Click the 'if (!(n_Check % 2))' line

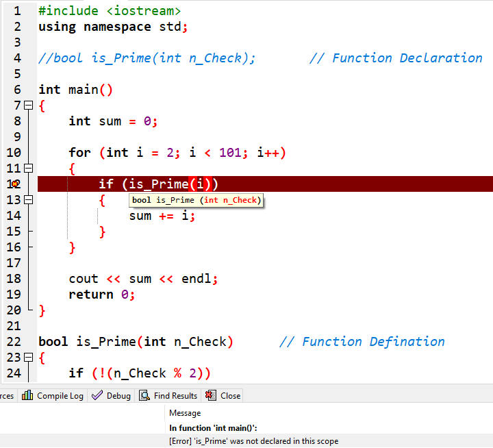coord(140,373)
